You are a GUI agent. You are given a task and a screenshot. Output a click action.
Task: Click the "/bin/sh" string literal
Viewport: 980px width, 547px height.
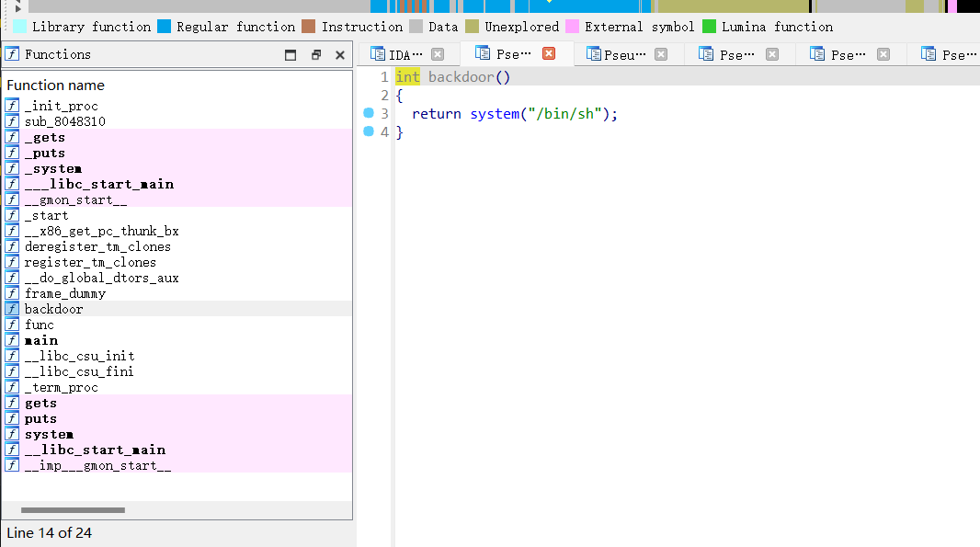[565, 114]
